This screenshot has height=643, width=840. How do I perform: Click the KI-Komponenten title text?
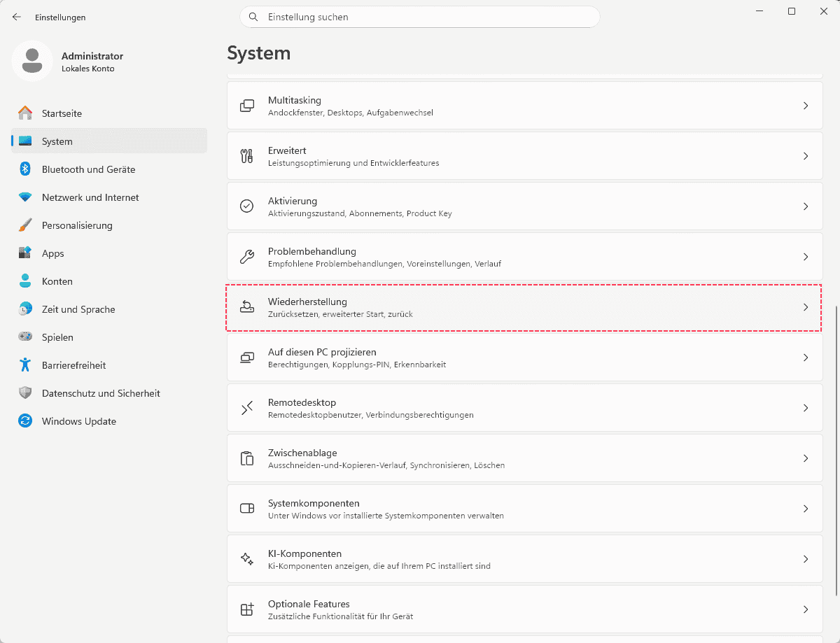pyautogui.click(x=304, y=553)
